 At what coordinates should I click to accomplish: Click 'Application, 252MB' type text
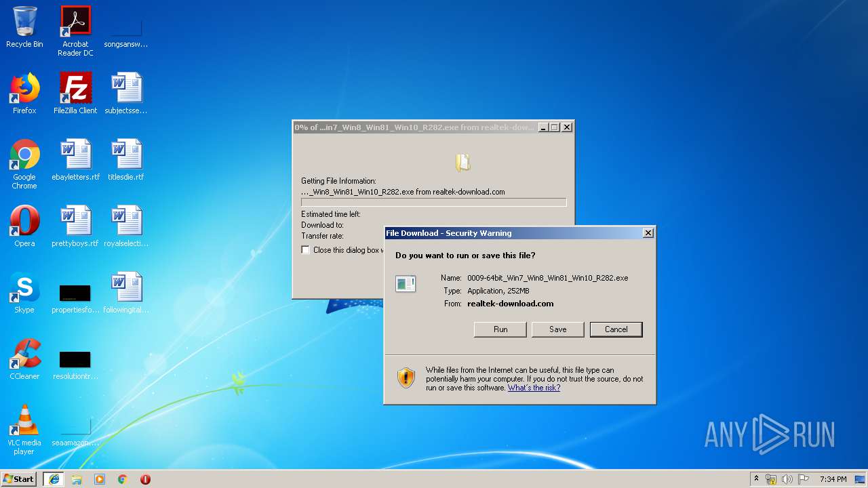[498, 291]
